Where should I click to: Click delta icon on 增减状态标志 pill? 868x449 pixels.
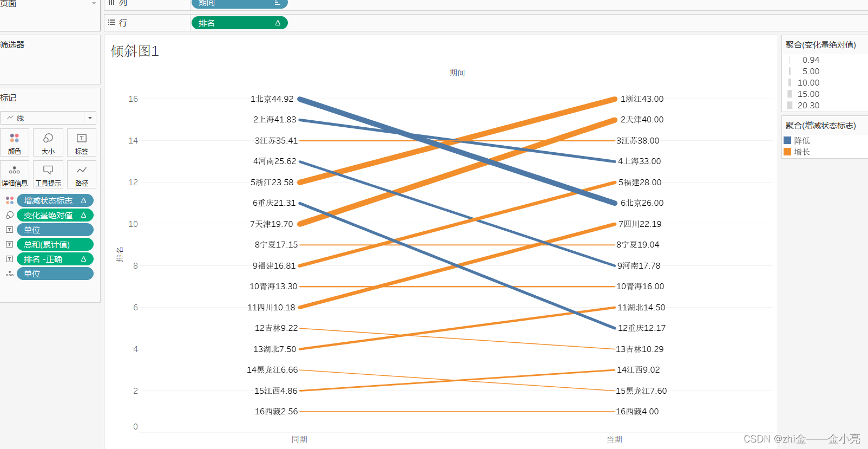pyautogui.click(x=84, y=200)
